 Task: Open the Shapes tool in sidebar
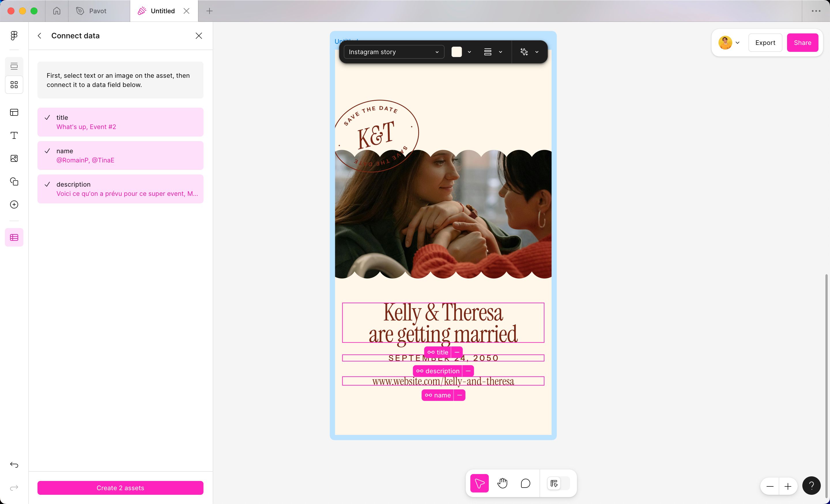[x=14, y=181]
